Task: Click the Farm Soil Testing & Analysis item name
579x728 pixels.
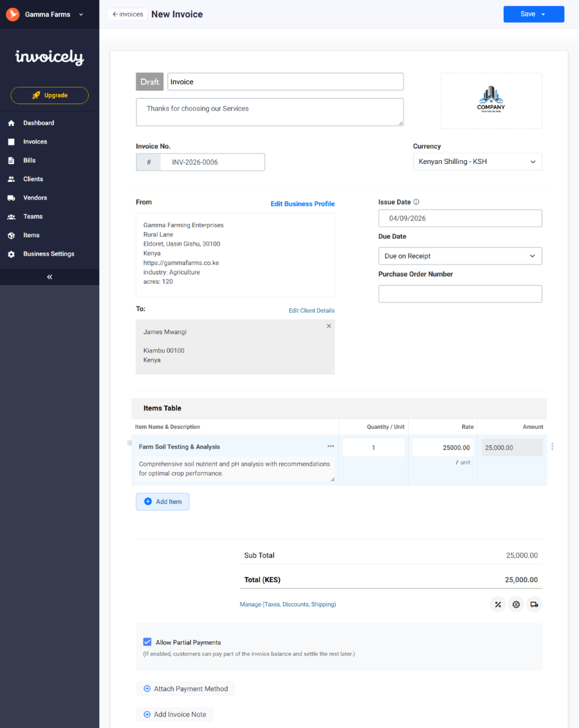Action: tap(179, 447)
